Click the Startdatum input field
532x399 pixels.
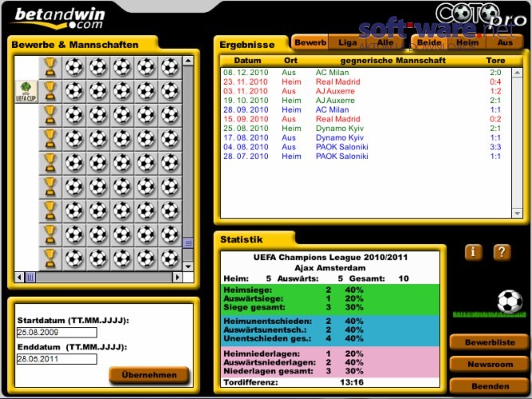[57, 333]
